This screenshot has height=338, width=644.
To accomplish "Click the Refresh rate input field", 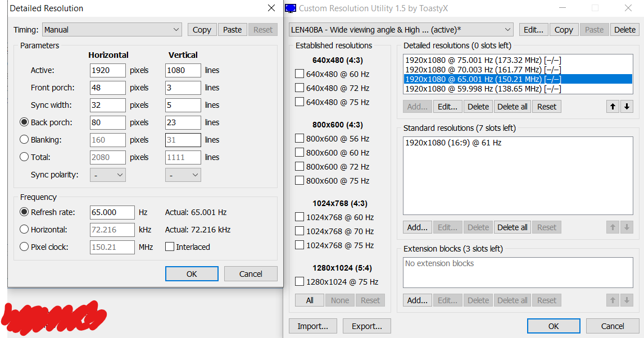I will coord(112,213).
